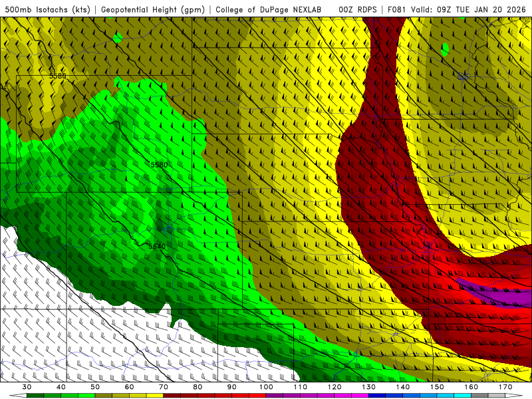Image resolution: width=532 pixels, height=399 pixels.
Task: Click the colorbar label 170
Action: 505,387
